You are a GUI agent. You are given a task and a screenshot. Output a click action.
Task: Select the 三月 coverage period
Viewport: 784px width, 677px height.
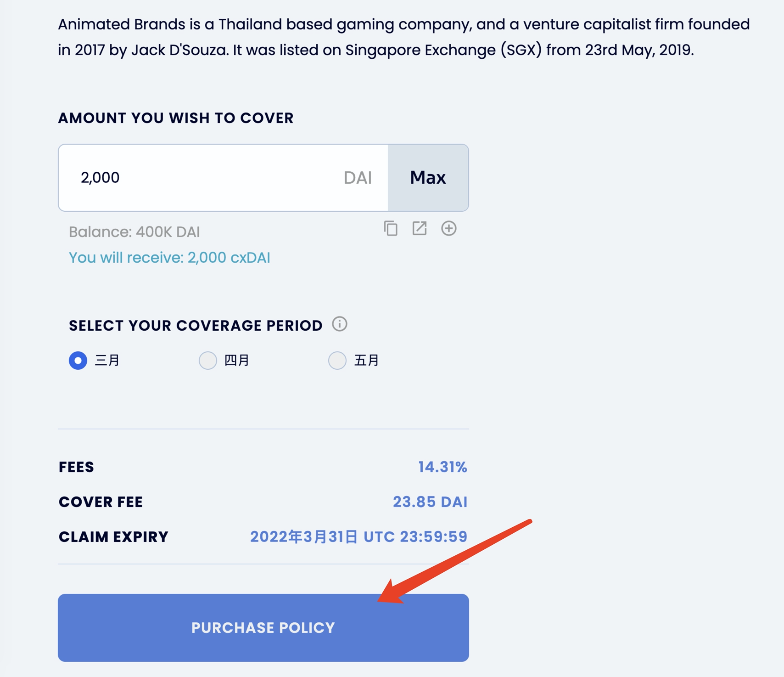(x=78, y=361)
